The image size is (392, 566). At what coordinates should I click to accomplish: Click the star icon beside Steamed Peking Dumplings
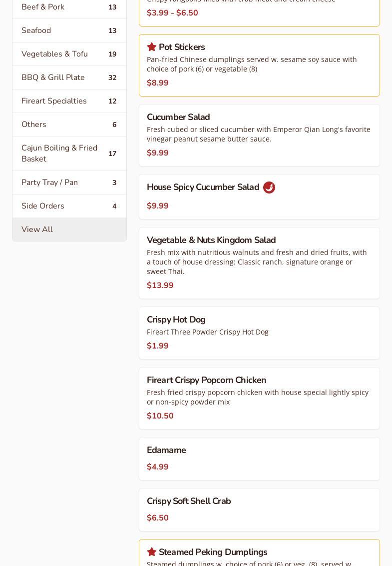coord(152,552)
